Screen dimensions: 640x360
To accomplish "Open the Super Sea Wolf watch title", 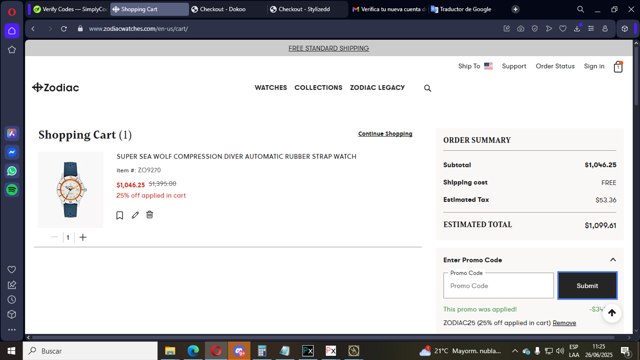I will (236, 156).
